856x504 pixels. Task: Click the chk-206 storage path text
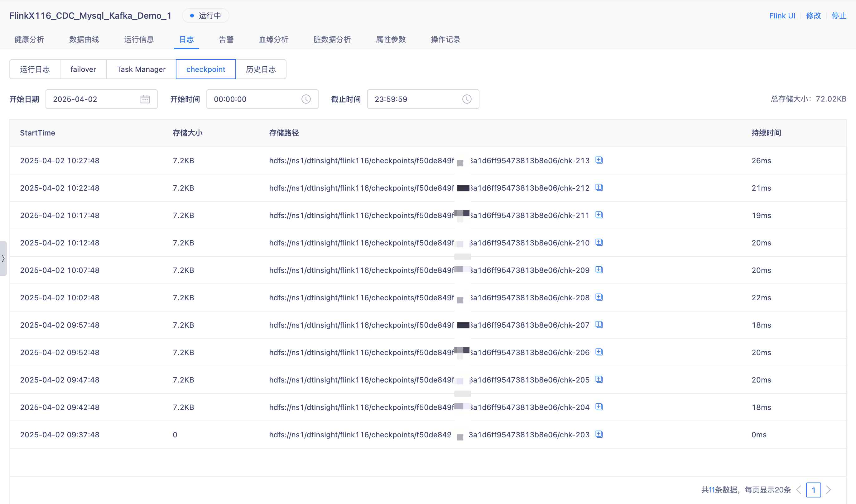pyautogui.click(x=429, y=353)
